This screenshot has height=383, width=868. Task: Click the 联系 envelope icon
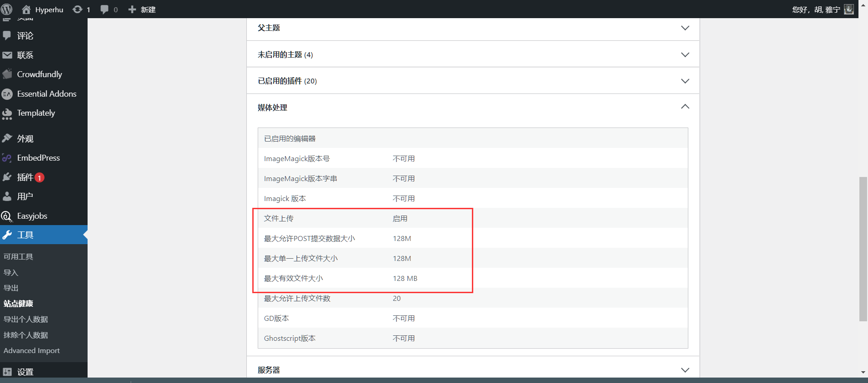pos(7,55)
